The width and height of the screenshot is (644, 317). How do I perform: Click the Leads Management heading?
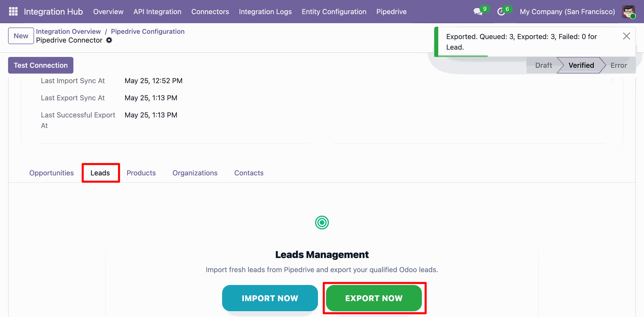(x=322, y=255)
